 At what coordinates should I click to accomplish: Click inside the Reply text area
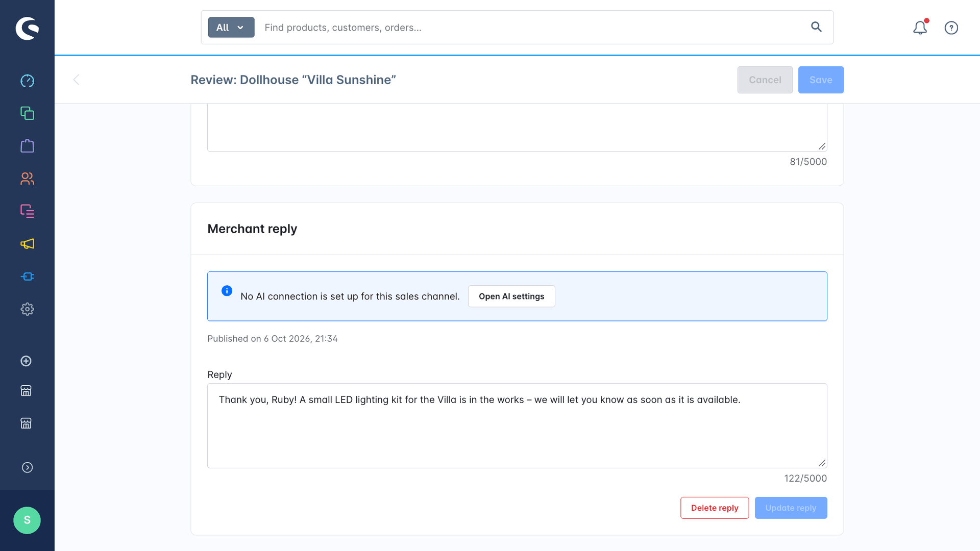pos(517,426)
